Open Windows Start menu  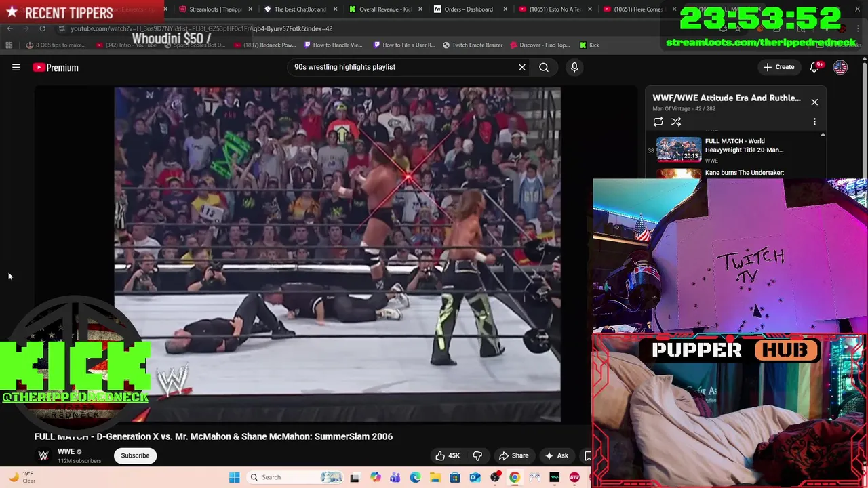[x=234, y=477]
